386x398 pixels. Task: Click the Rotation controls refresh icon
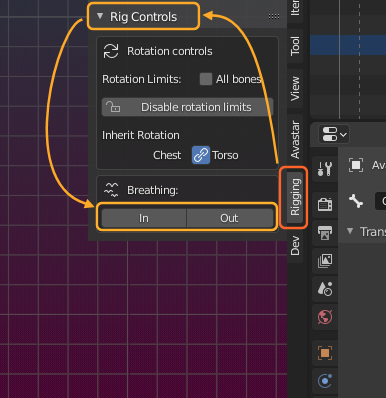click(111, 51)
